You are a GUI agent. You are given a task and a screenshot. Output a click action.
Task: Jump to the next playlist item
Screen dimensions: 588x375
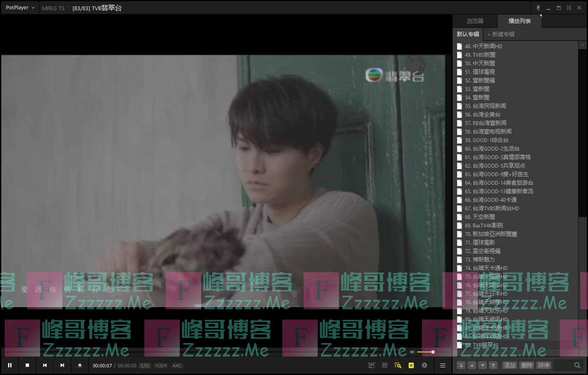coord(62,365)
